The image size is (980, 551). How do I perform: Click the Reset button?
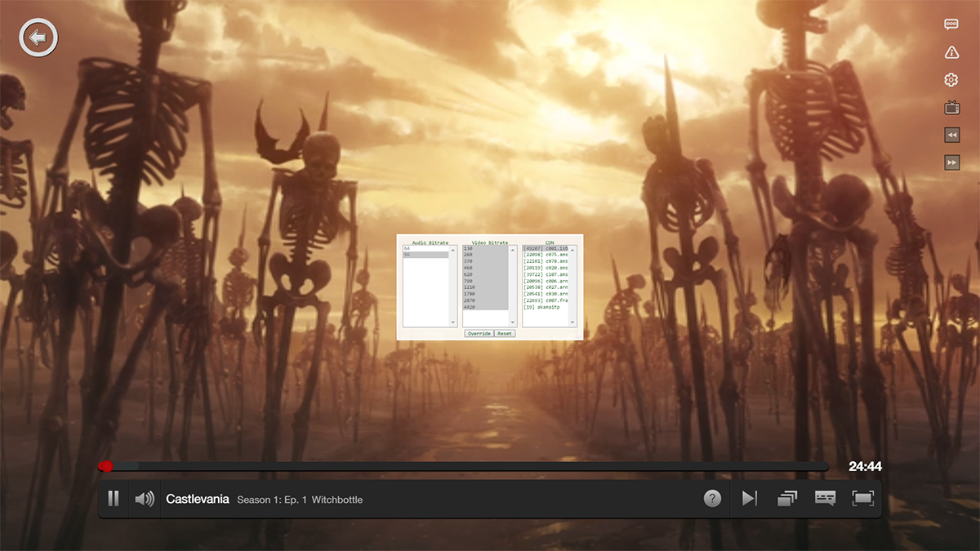[x=505, y=334]
